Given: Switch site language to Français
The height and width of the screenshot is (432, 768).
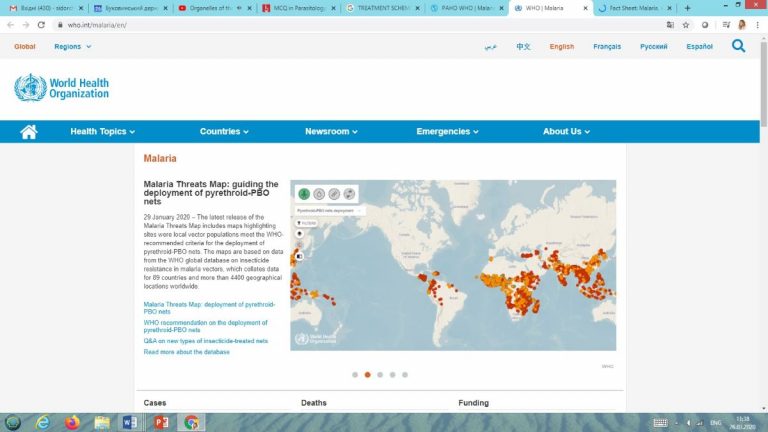Looking at the screenshot, I should point(606,46).
